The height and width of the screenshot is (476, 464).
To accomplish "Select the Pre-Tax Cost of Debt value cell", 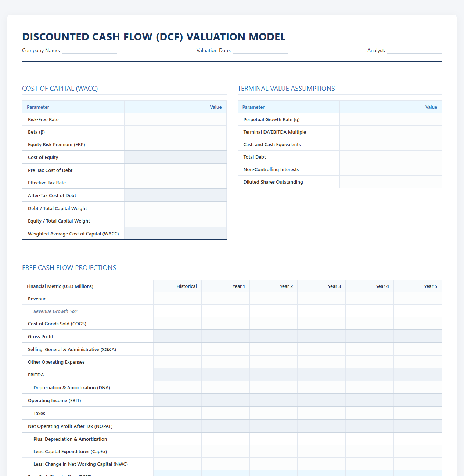I will (175, 170).
